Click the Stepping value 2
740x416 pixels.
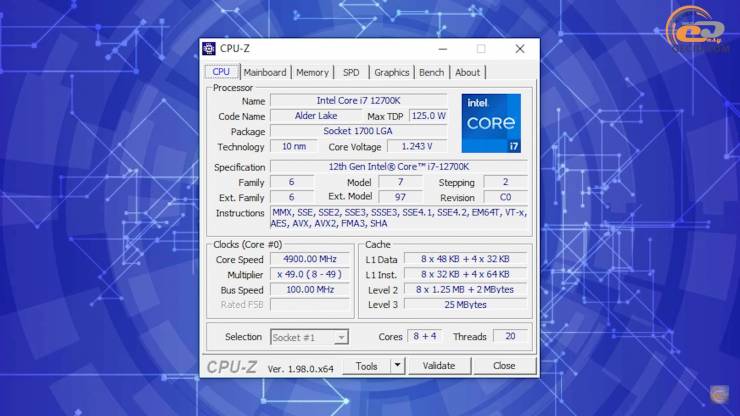coord(505,182)
